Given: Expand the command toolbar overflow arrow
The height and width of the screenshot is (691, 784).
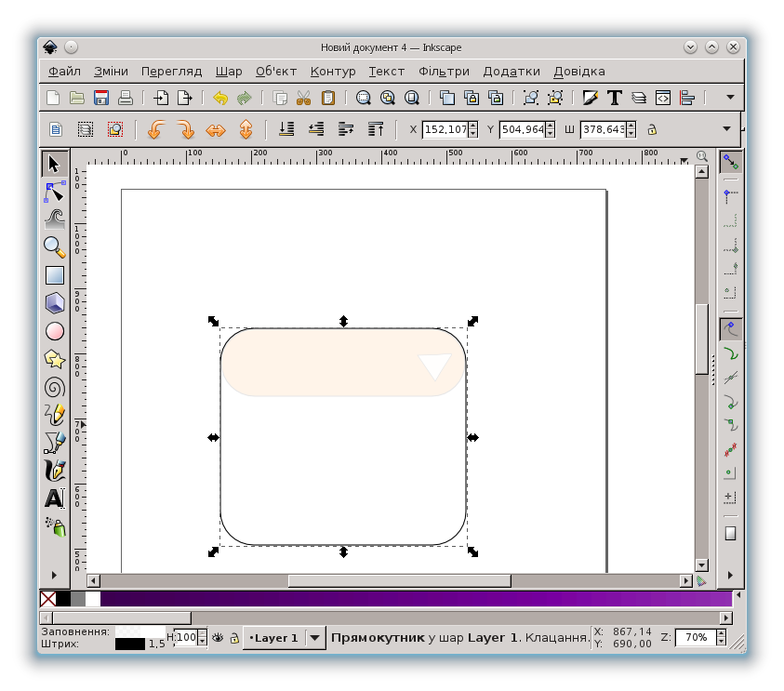Looking at the screenshot, I should pos(730,98).
